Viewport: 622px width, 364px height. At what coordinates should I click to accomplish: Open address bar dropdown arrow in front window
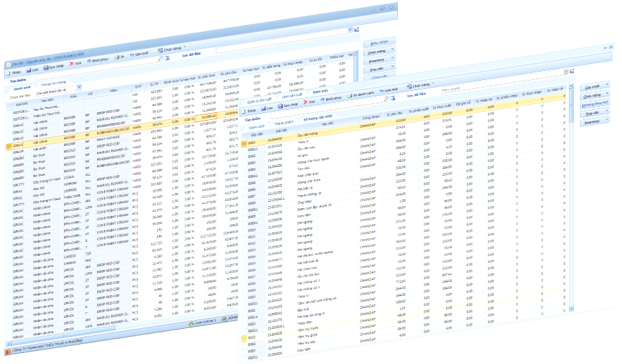point(566,72)
